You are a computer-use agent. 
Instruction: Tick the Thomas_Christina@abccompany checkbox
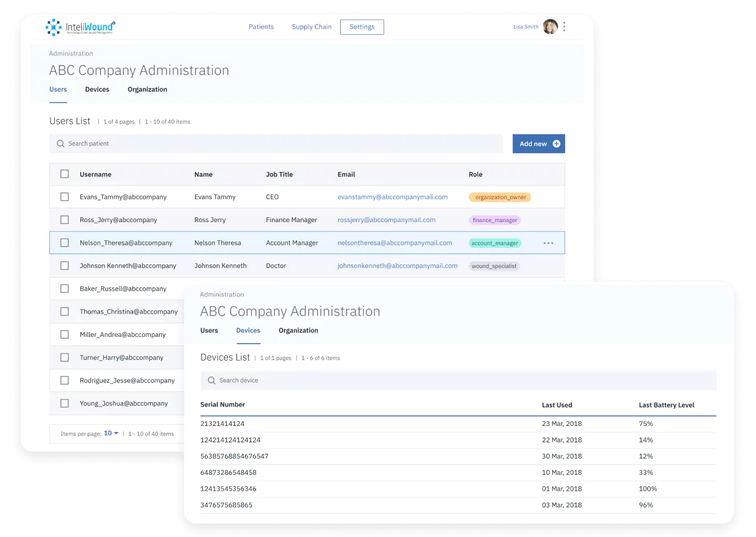point(65,311)
